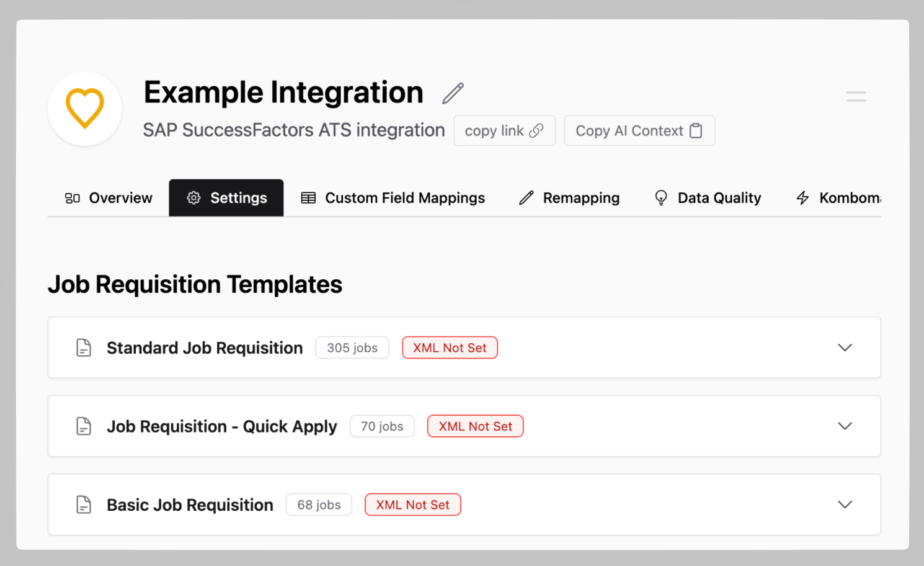Expand the Basic Job Requisition chevron
924x566 pixels.
coord(845,505)
